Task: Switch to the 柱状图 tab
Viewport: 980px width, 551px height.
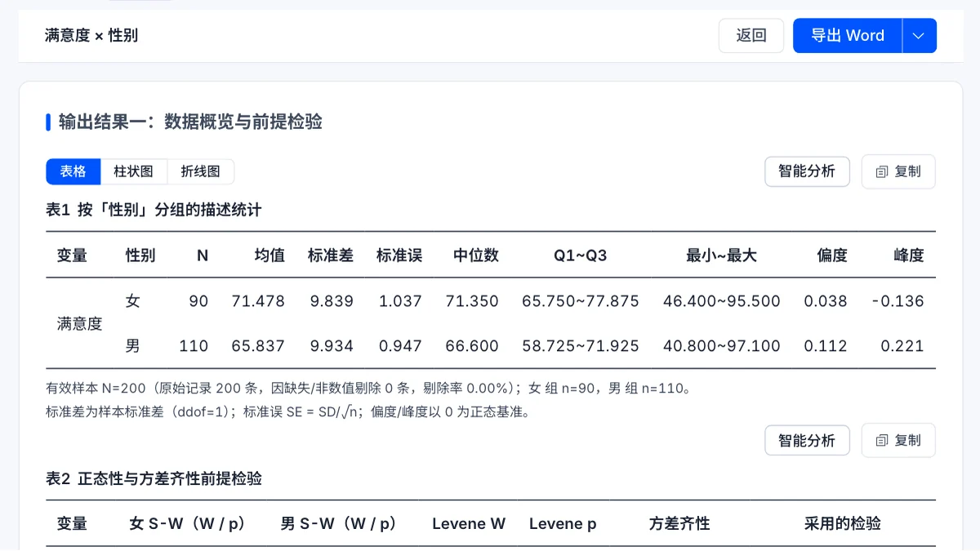Action: tap(134, 171)
